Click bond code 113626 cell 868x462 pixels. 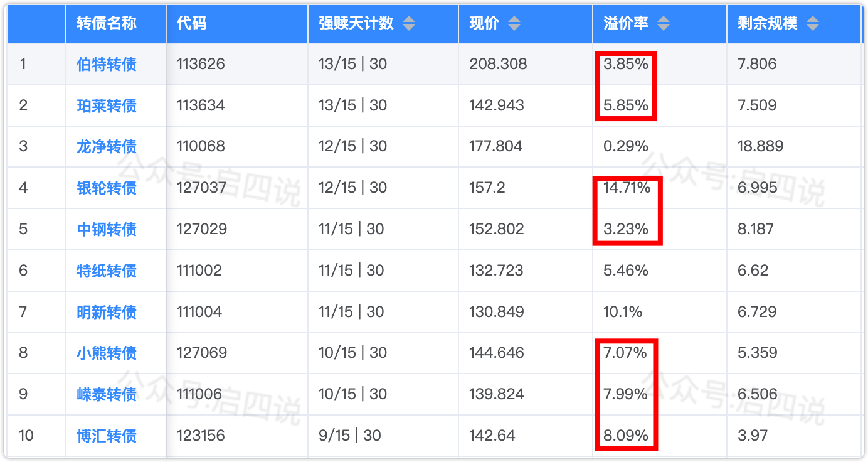(201, 64)
